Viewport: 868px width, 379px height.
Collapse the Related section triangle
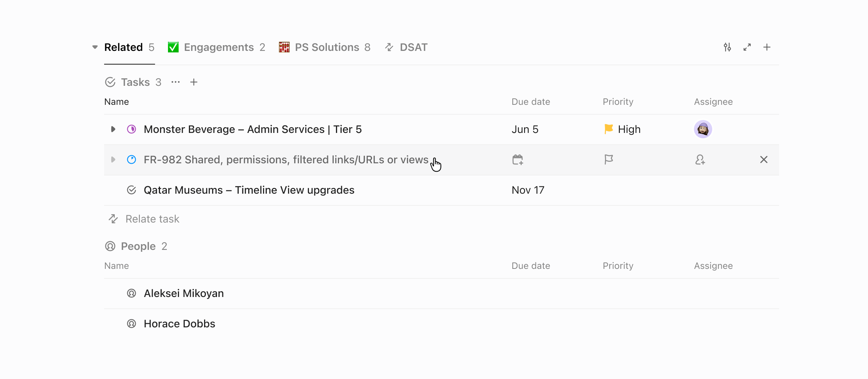(x=95, y=47)
